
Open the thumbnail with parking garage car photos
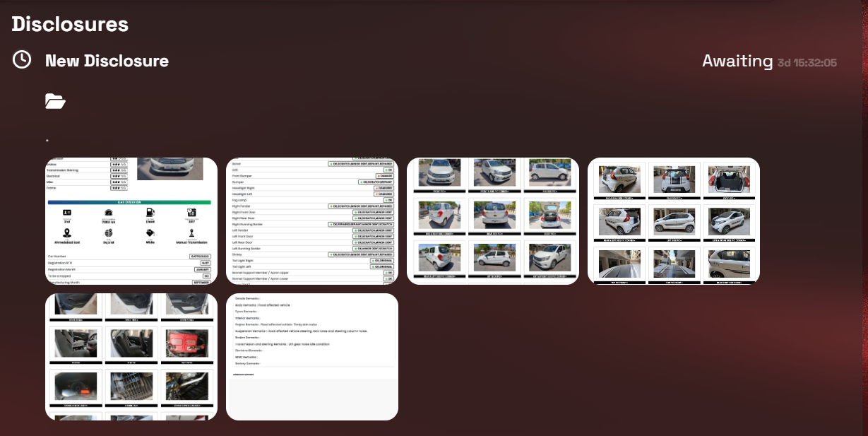(x=674, y=220)
